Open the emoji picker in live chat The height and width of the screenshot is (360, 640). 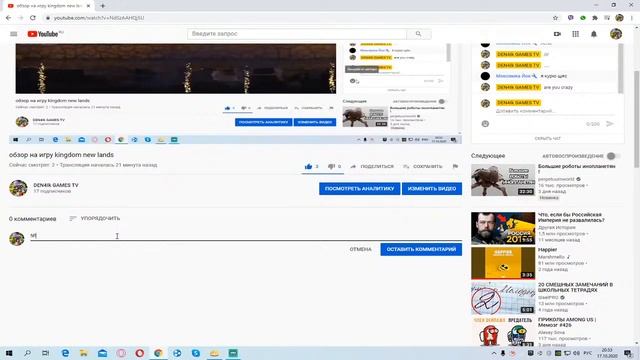[485, 124]
